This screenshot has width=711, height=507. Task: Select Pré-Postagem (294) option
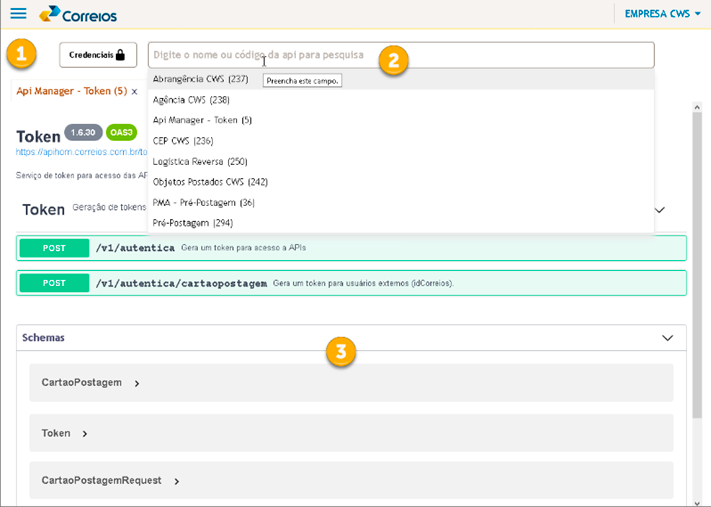click(401, 223)
